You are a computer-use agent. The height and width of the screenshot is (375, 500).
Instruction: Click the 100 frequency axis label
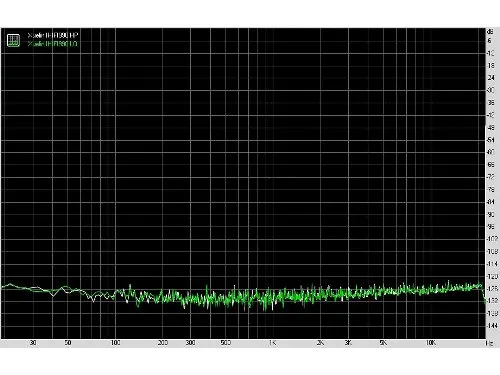coord(115,343)
